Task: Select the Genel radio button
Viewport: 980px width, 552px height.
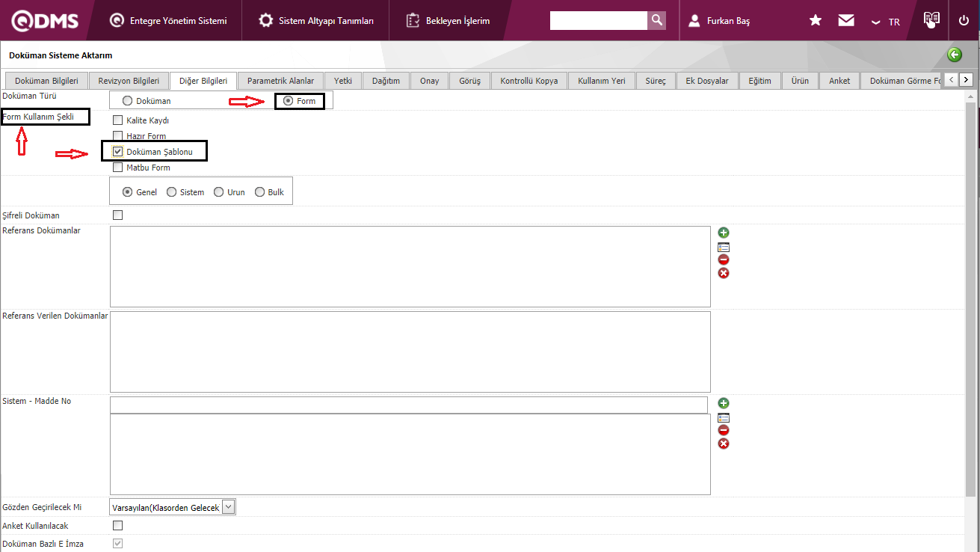Action: click(128, 192)
